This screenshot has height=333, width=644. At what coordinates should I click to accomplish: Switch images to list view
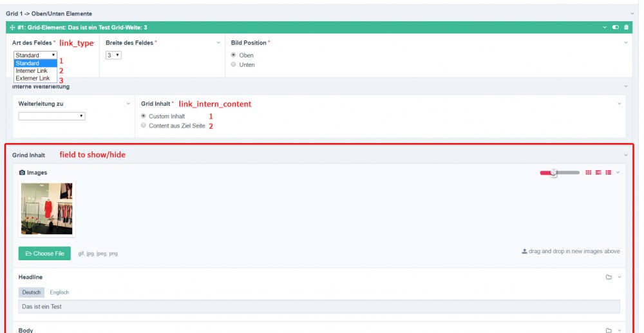pyautogui.click(x=608, y=173)
